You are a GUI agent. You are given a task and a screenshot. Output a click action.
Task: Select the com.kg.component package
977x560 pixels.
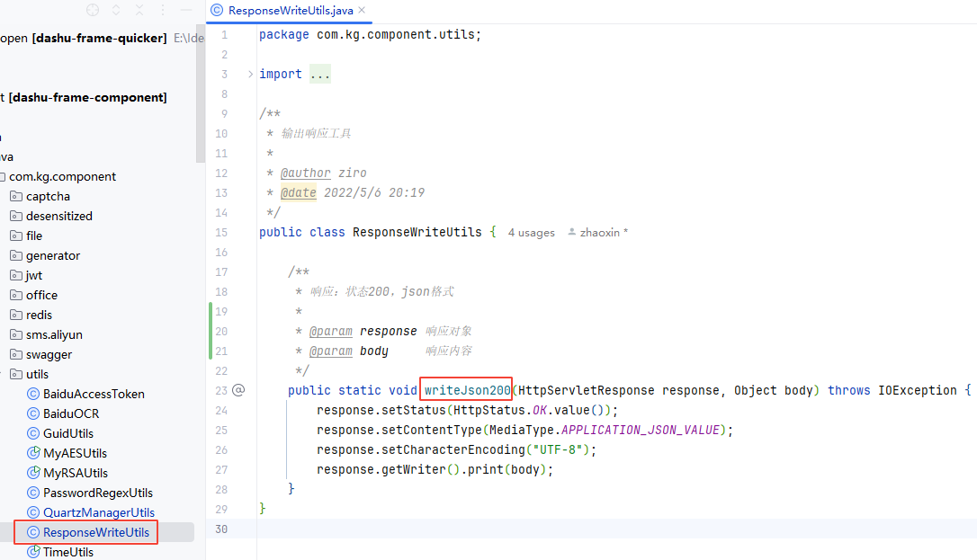click(x=62, y=177)
